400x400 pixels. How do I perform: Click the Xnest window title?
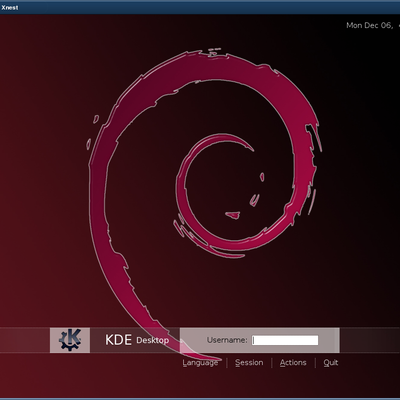pyautogui.click(x=9, y=7)
